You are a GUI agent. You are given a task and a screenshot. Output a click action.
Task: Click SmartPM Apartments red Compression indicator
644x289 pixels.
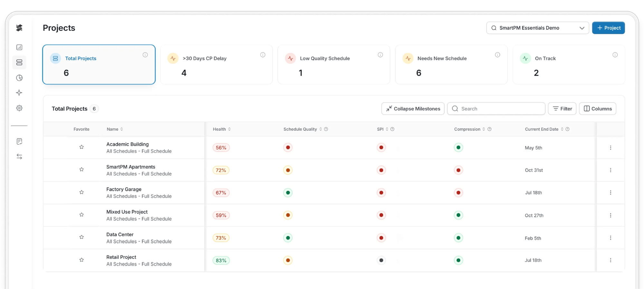click(459, 170)
